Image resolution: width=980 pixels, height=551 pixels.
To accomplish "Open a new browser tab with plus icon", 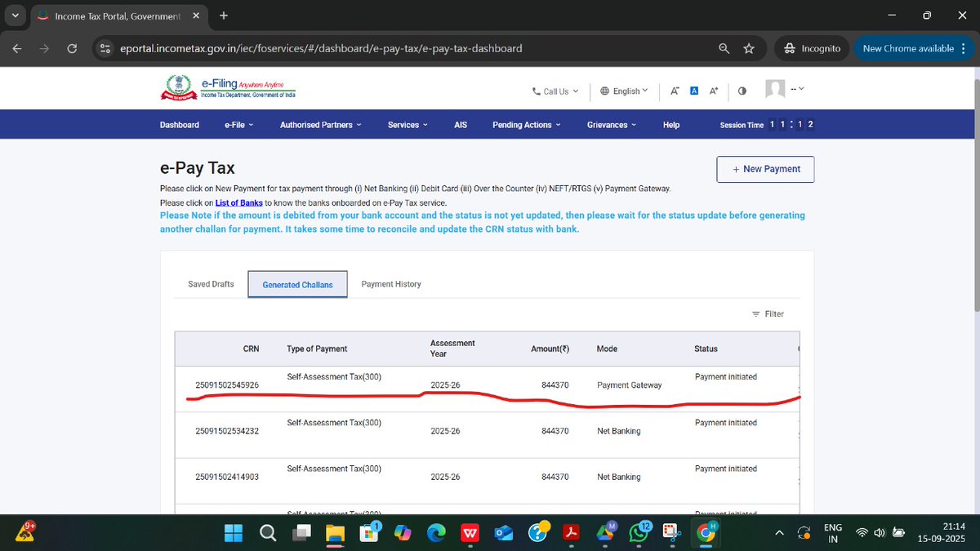I will [x=224, y=16].
